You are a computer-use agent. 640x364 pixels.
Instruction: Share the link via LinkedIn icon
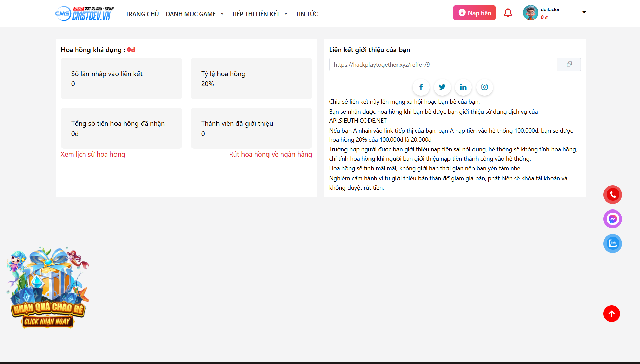(463, 87)
